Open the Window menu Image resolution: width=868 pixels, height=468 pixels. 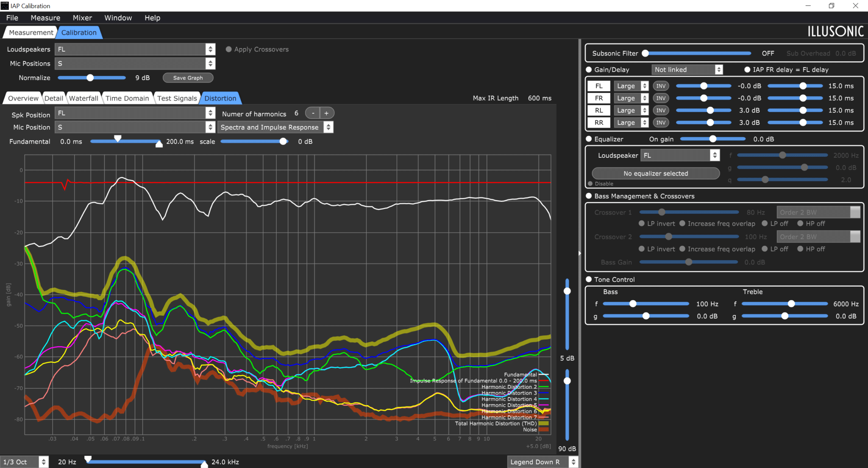tap(118, 18)
